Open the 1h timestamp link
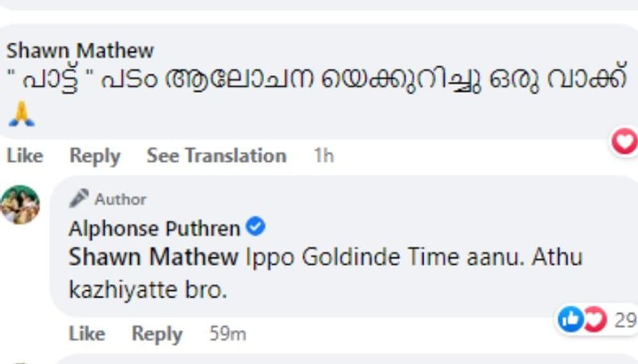This screenshot has height=364, width=638. (323, 156)
